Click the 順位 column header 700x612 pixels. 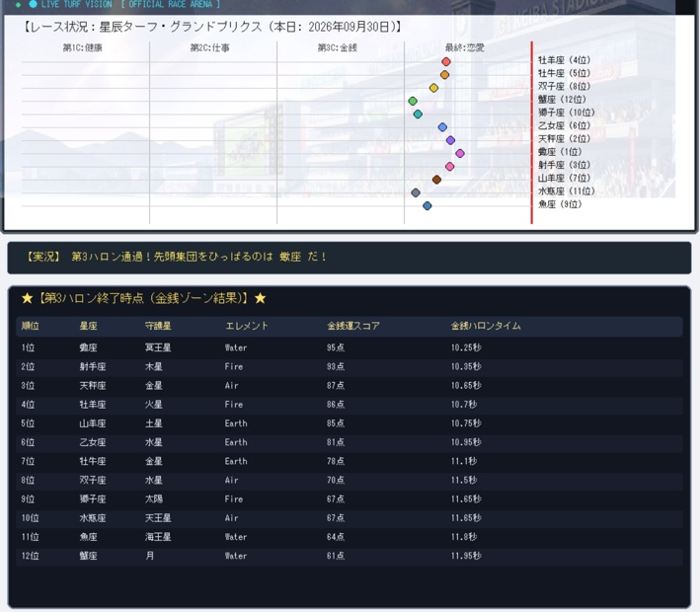click(x=31, y=326)
